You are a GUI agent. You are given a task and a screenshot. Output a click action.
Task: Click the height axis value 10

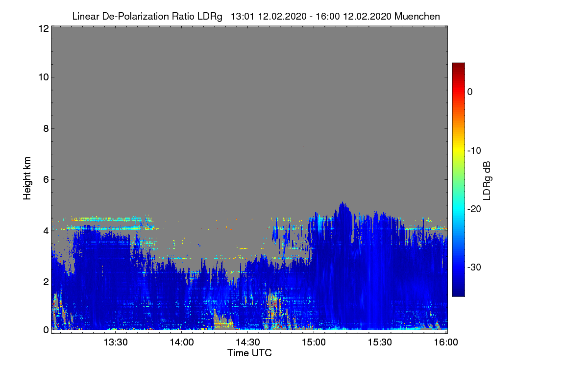[43, 77]
